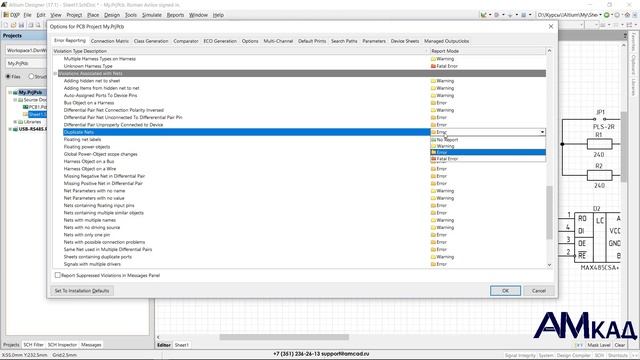Open the Messages panel tab
This screenshot has height=360, width=640.
click(x=91, y=345)
